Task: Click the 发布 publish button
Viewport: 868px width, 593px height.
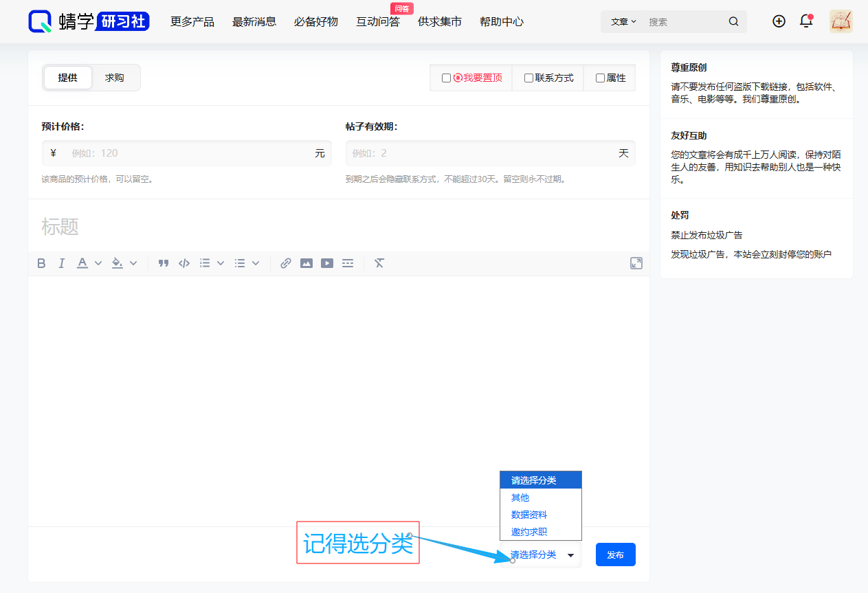Action: click(615, 555)
